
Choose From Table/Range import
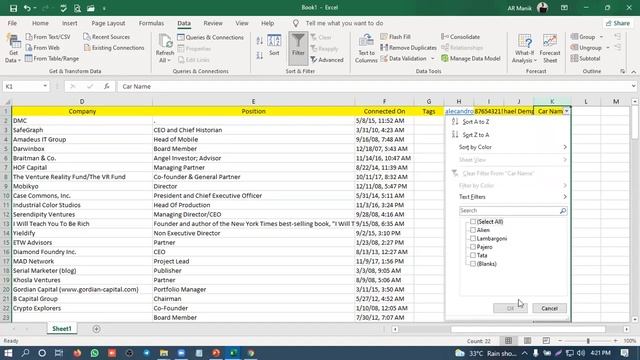(x=52, y=59)
